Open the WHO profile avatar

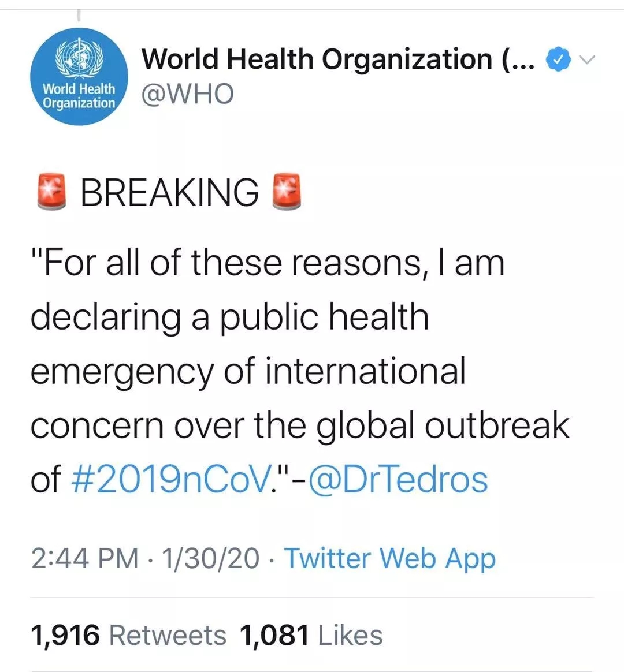(x=79, y=77)
